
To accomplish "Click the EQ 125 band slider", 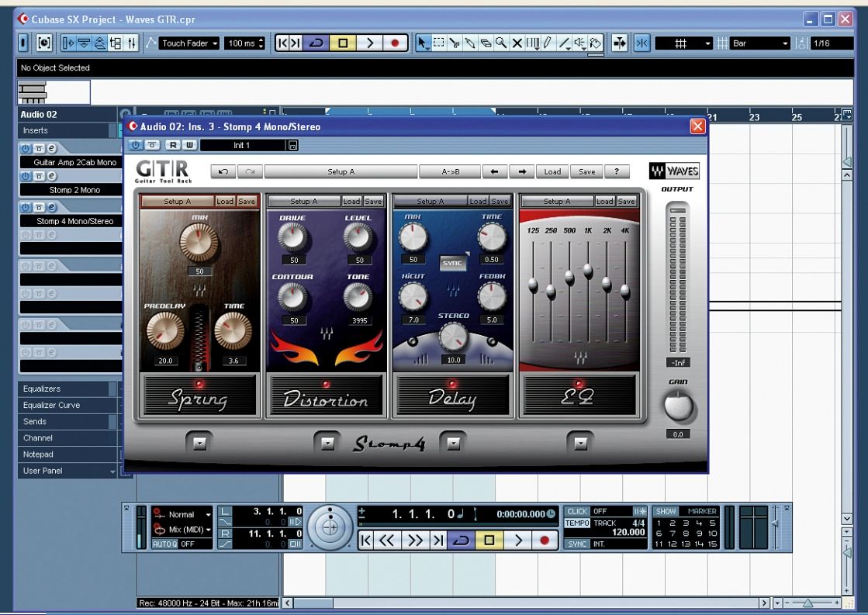I will pyautogui.click(x=533, y=285).
